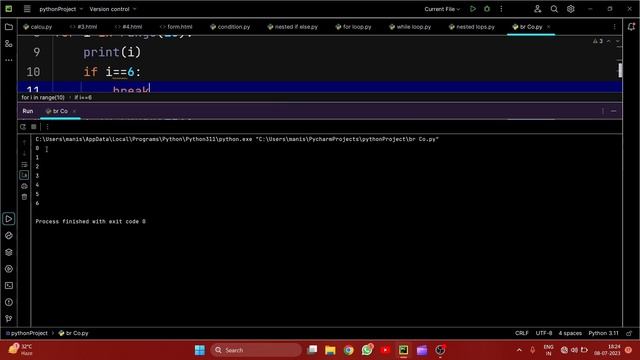
Task: Change CRLF line separator in status bar
Action: coord(522,333)
